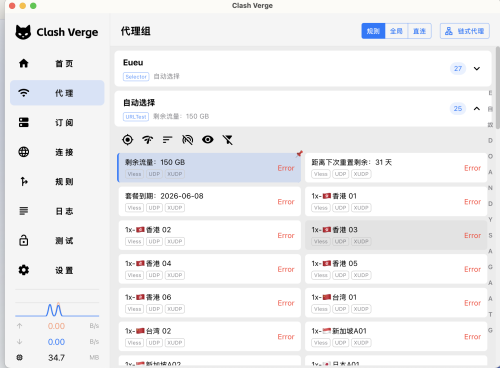Click Error delay on 台湾 01
500x368 pixels.
coord(472,303)
